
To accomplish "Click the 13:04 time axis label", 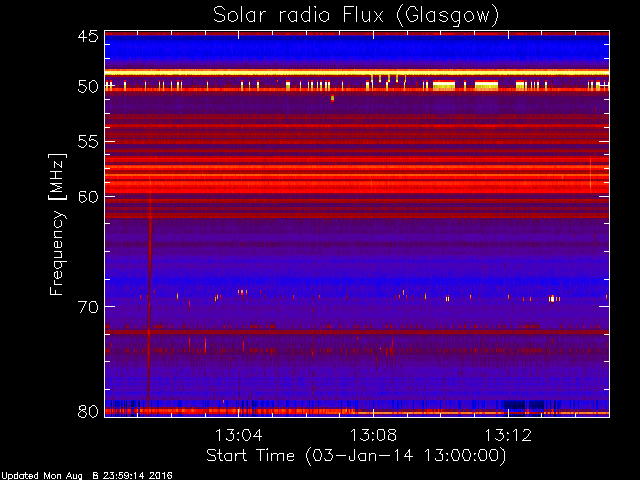I will click(x=238, y=435).
